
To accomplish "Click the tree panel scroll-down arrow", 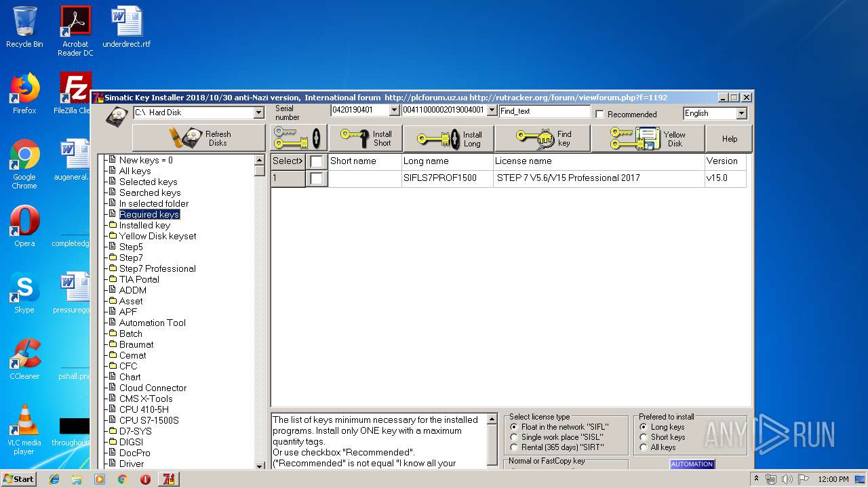I will [x=259, y=465].
